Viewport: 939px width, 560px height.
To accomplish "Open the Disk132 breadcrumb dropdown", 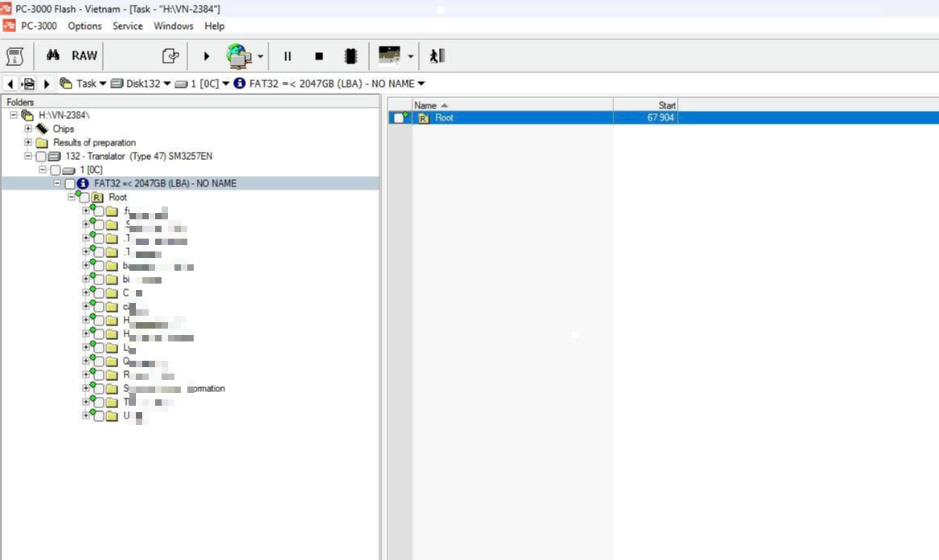I will tap(167, 84).
